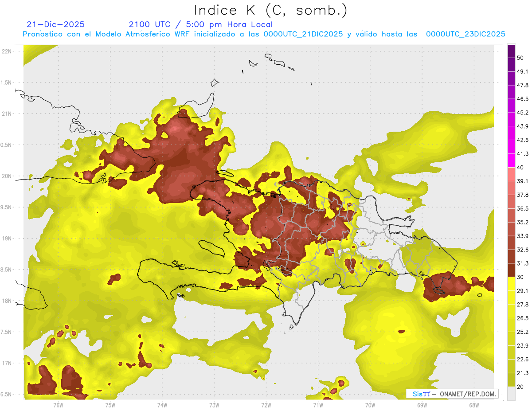The image size is (532, 411).
Task: Click the '17N' latitude label
Action: tap(7, 363)
